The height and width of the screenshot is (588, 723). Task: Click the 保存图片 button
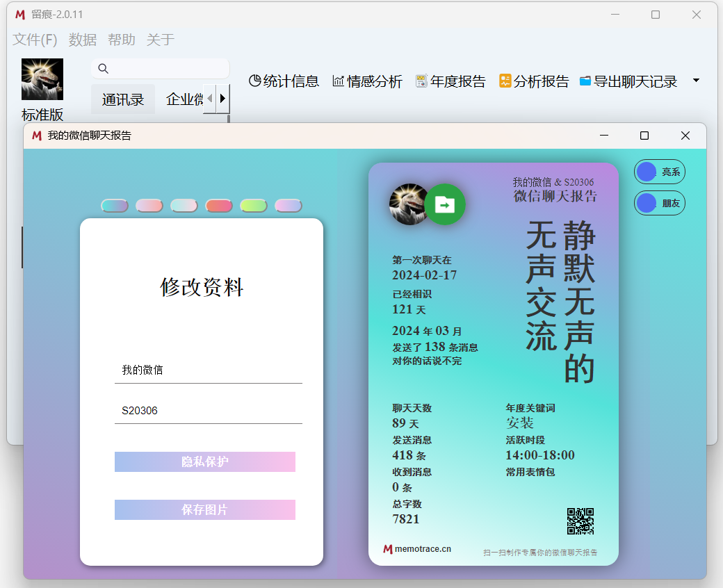point(205,509)
